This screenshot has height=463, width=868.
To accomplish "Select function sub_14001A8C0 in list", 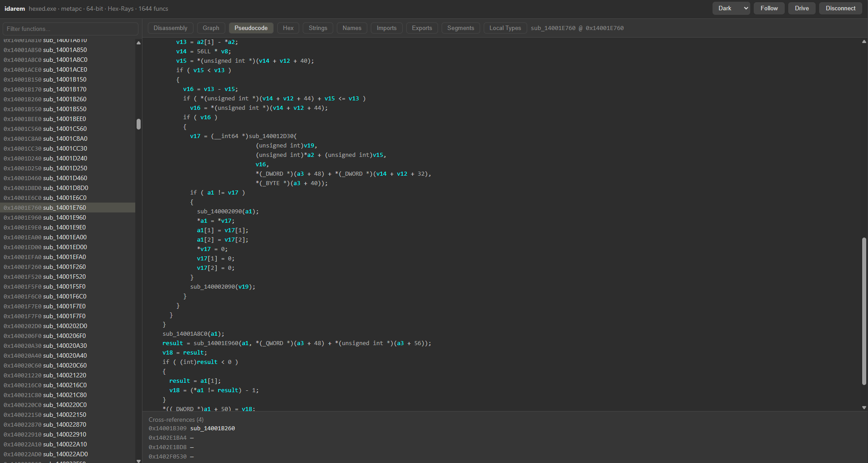I will 68,60.
